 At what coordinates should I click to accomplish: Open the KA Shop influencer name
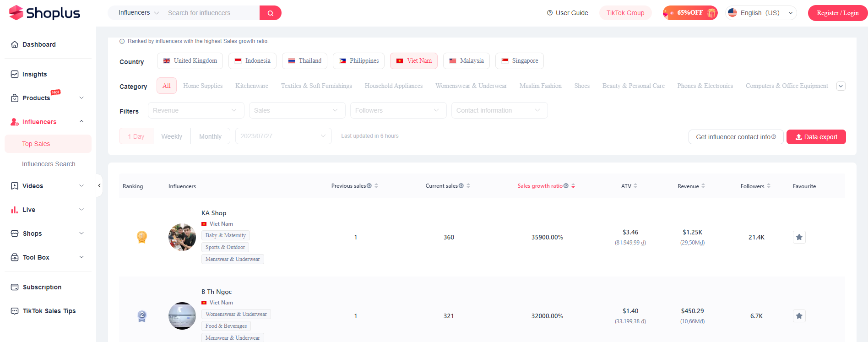tap(214, 213)
